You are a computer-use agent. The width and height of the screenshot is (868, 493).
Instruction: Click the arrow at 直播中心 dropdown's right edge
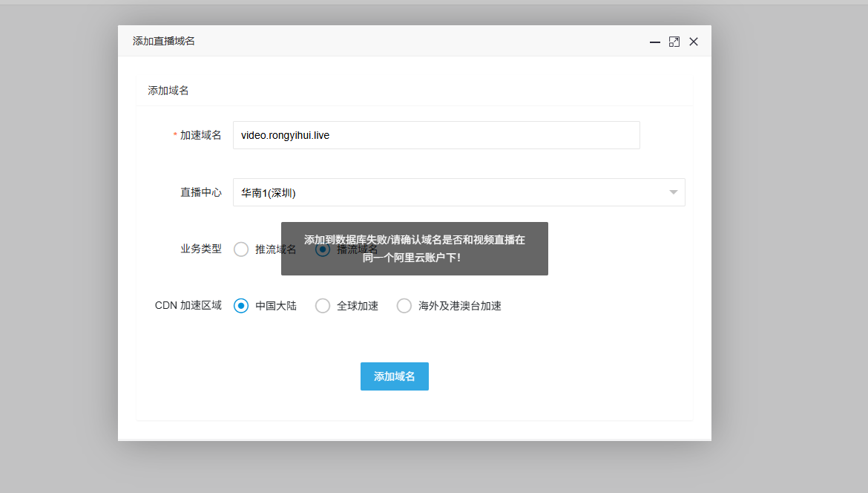click(x=674, y=192)
